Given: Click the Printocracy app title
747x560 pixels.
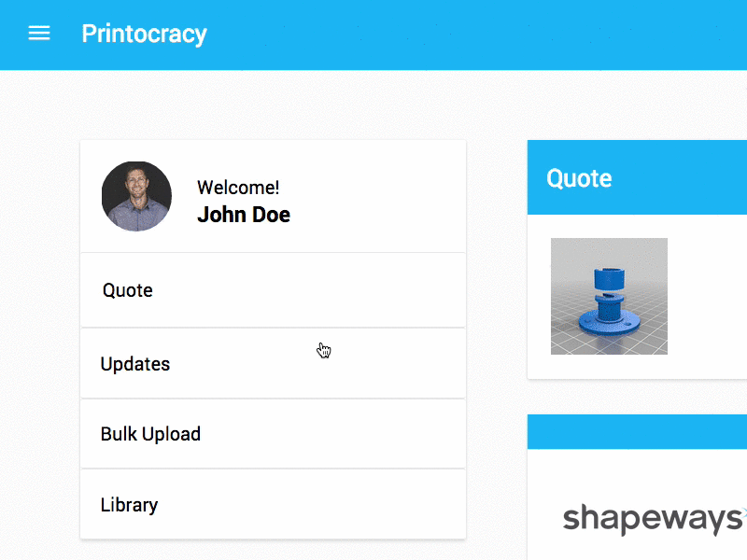Looking at the screenshot, I should 144,35.
